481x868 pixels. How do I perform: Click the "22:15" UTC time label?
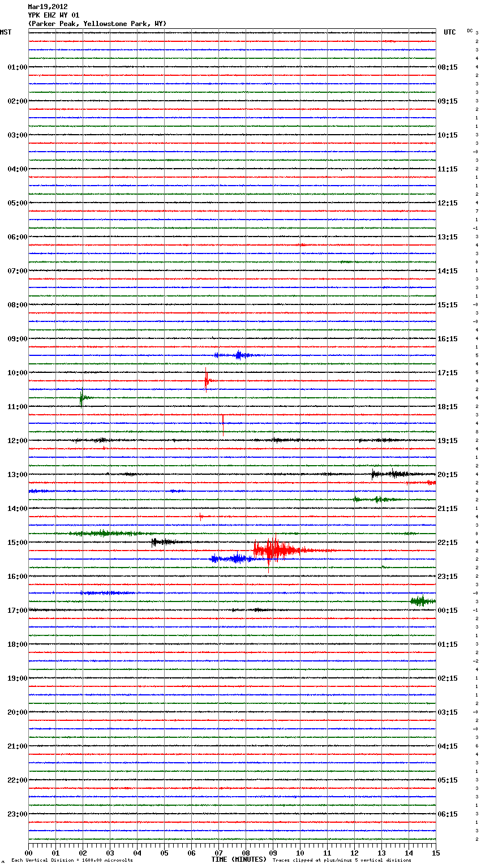(448, 543)
